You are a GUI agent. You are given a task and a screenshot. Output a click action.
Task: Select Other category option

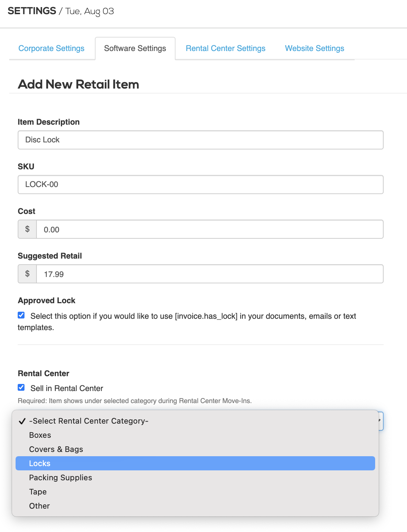point(195,506)
